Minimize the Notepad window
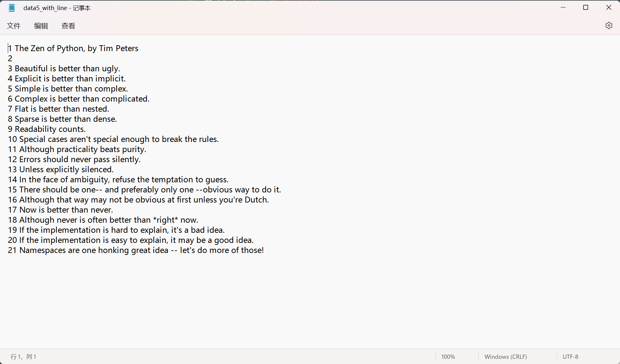 click(563, 7)
